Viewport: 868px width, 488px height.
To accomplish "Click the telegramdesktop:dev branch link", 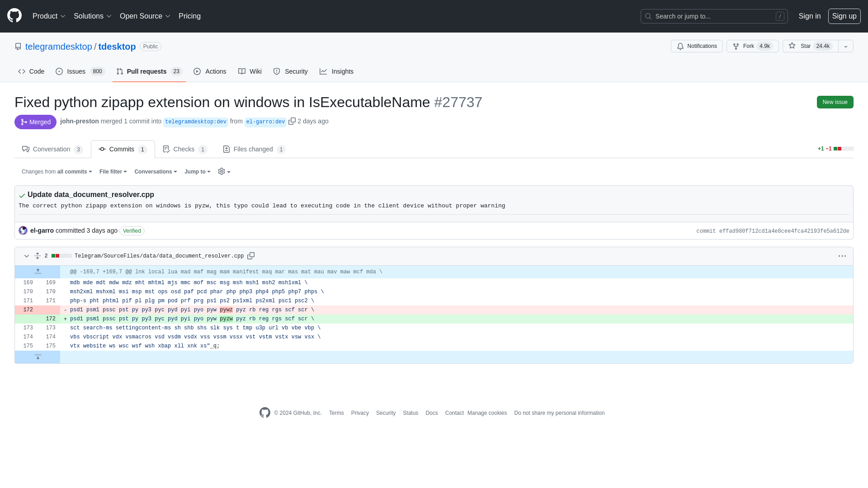I will click(196, 122).
